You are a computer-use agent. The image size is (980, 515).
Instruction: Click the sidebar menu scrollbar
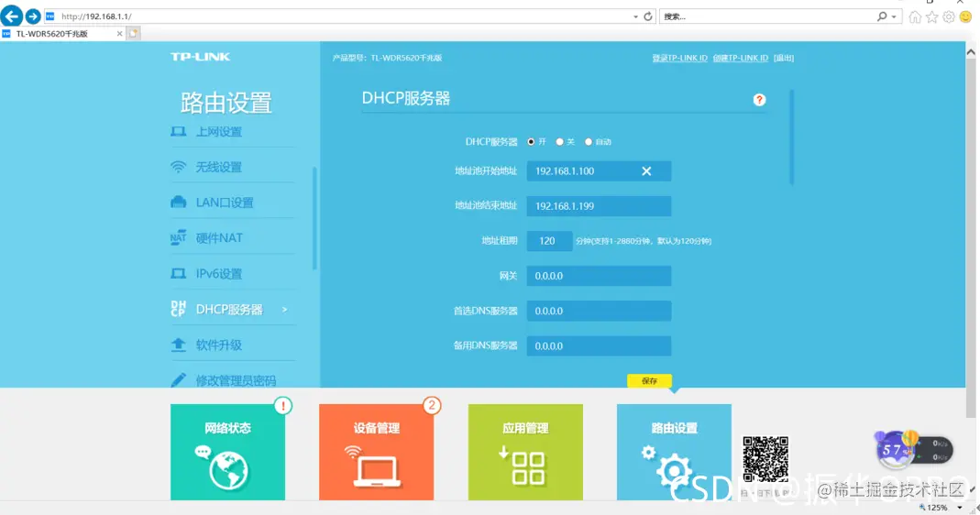pyautogui.click(x=314, y=218)
